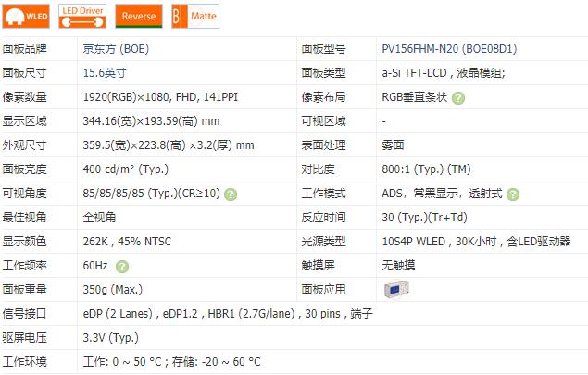Open help icon after 透射式 work mode
Image resolution: width=588 pixels, height=375 pixels.
click(513, 194)
